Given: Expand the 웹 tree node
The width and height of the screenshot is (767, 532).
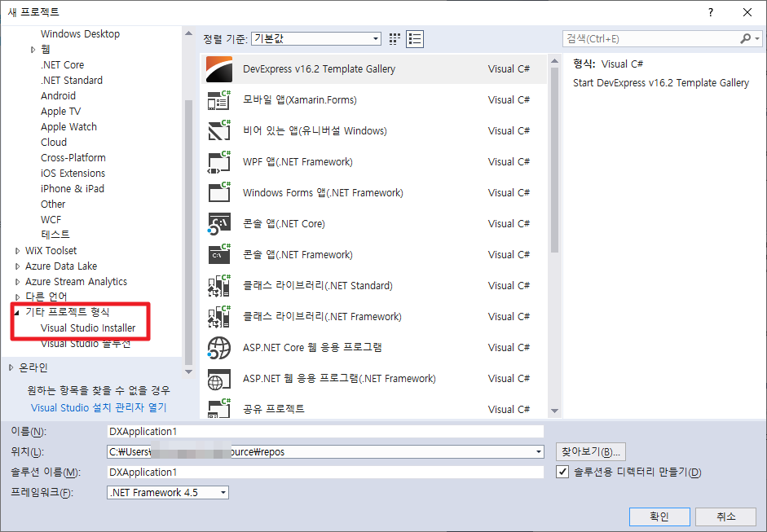Looking at the screenshot, I should [x=33, y=50].
